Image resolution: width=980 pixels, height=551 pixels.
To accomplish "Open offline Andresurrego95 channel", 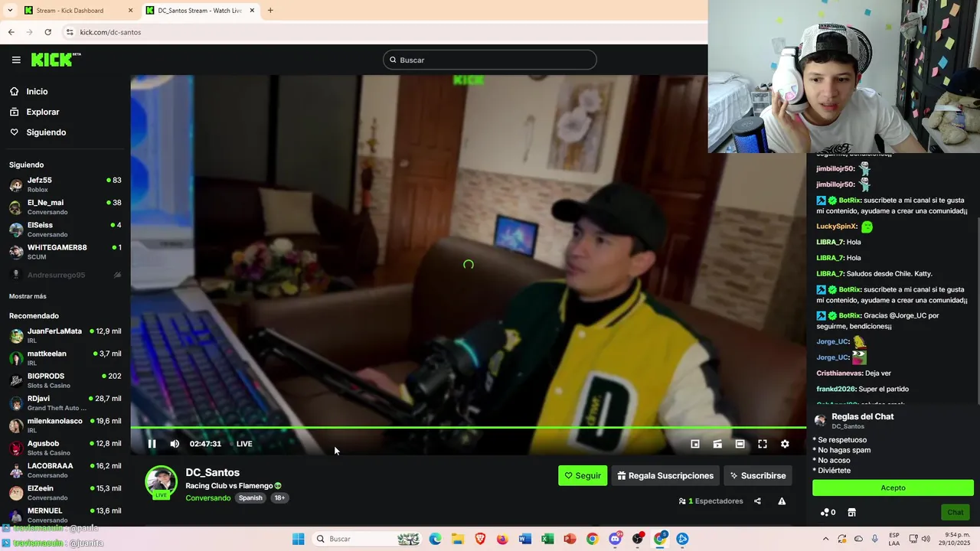I will (65, 275).
